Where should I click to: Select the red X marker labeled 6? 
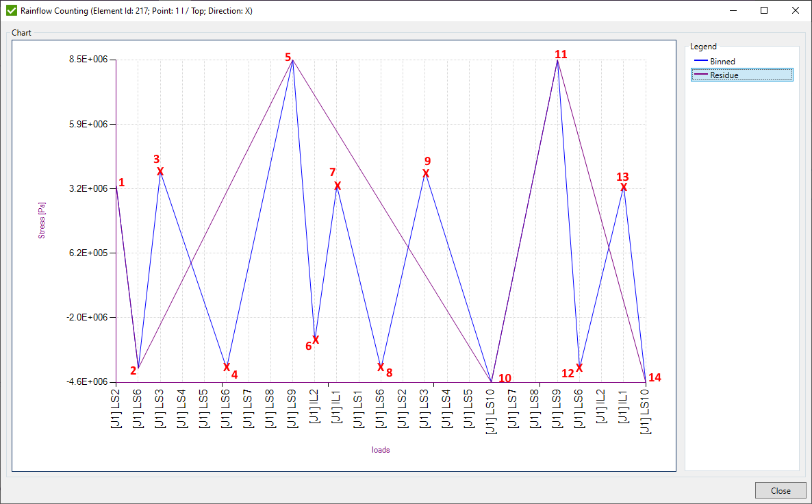[316, 340]
